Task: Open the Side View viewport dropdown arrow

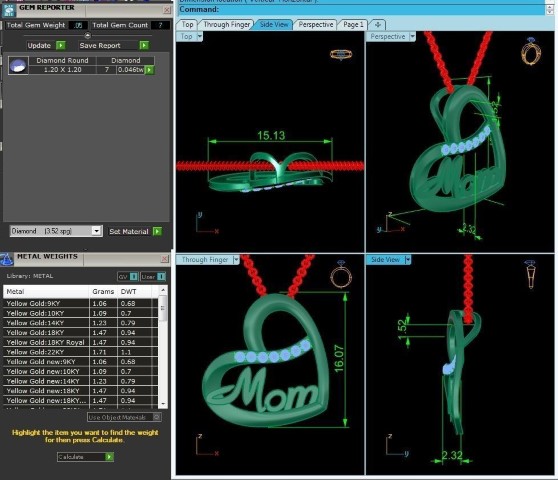Action: 408,260
